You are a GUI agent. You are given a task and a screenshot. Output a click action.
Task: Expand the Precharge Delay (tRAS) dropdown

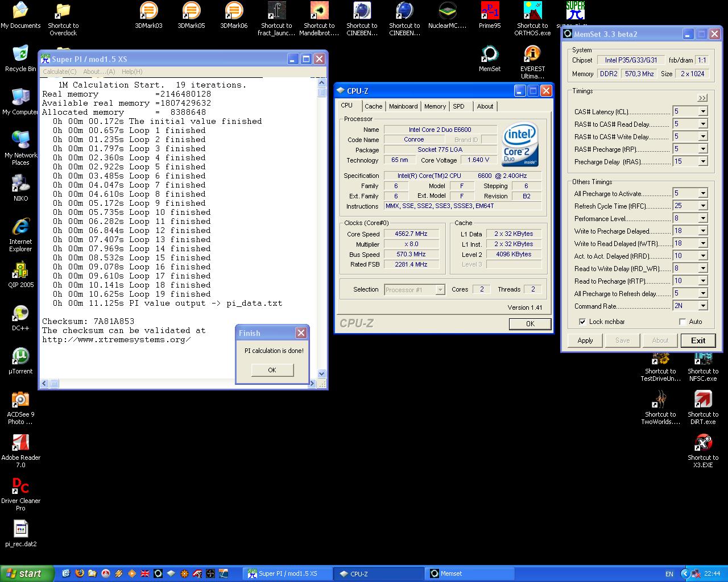point(703,161)
